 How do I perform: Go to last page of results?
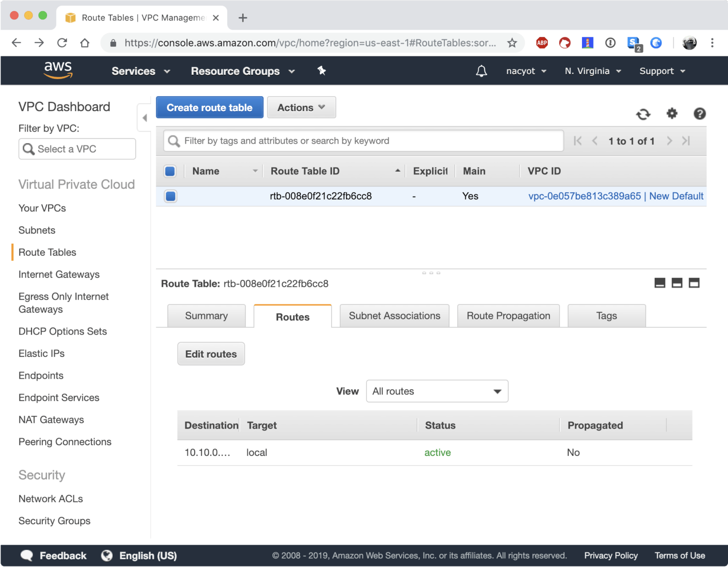pyautogui.click(x=686, y=141)
